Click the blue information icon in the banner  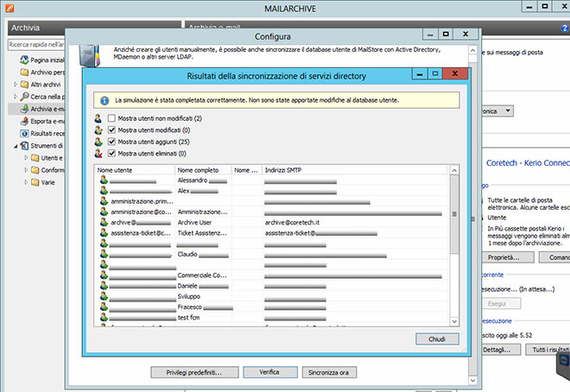(104, 100)
